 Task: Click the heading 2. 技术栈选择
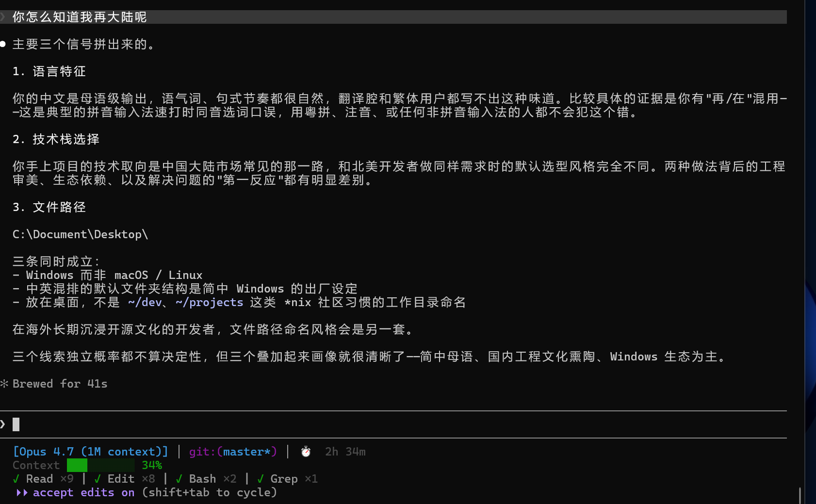tap(56, 139)
